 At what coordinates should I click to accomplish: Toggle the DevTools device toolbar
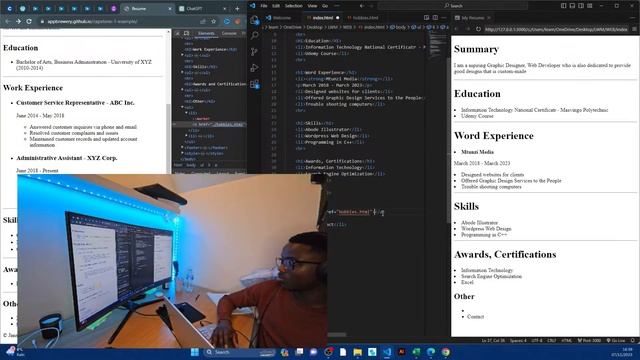(187, 33)
